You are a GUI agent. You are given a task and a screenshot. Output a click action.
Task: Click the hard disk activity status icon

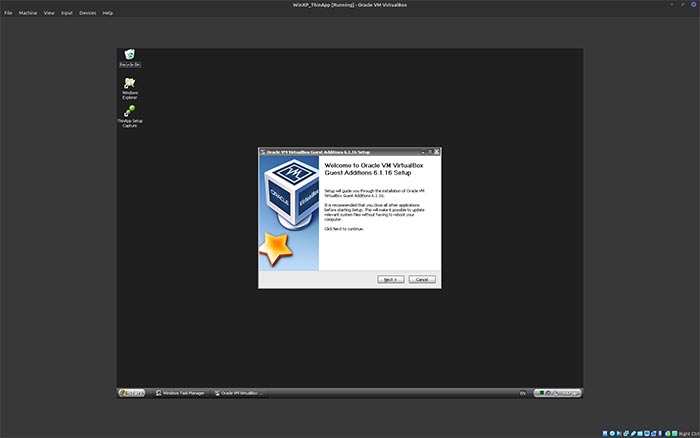(605, 433)
